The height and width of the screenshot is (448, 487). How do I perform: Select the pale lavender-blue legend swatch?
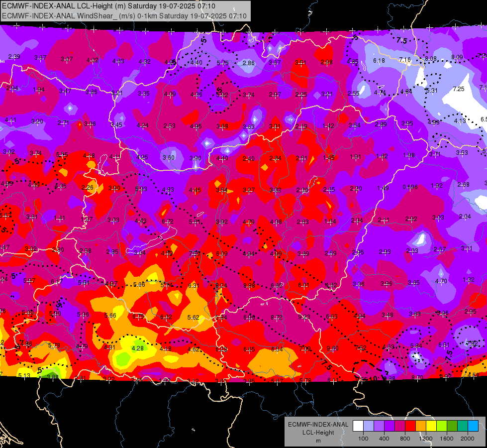[369, 426]
